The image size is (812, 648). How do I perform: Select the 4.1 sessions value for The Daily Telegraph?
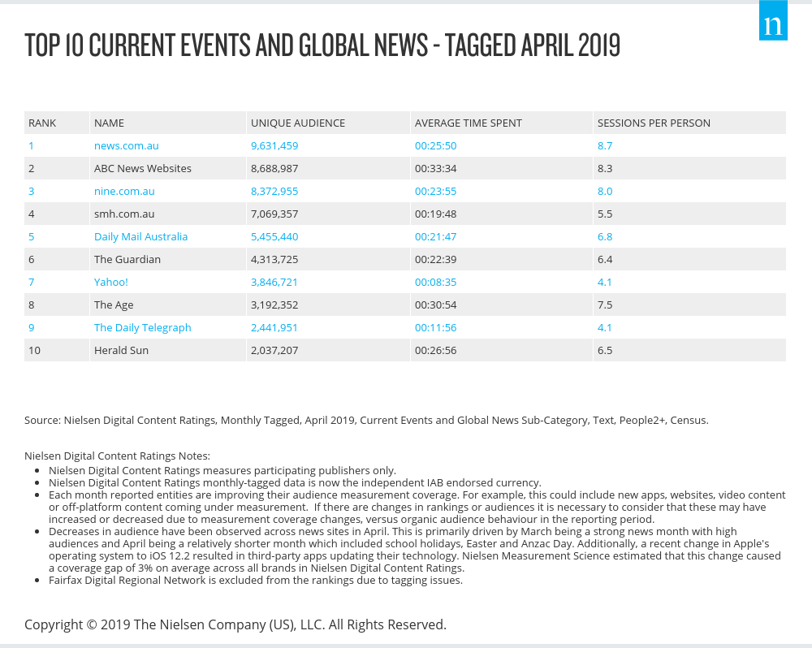point(605,328)
